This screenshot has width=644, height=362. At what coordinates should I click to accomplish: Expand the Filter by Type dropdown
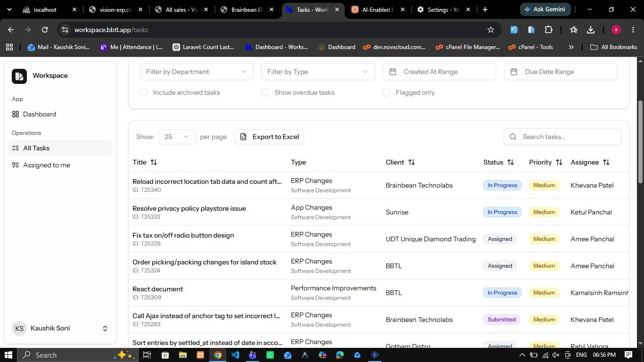click(x=318, y=72)
